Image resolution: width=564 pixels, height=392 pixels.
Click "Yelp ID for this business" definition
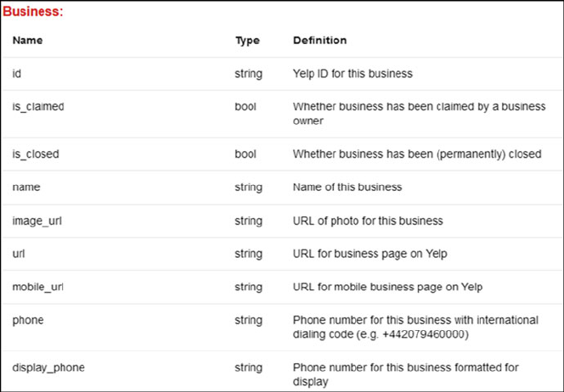[352, 74]
